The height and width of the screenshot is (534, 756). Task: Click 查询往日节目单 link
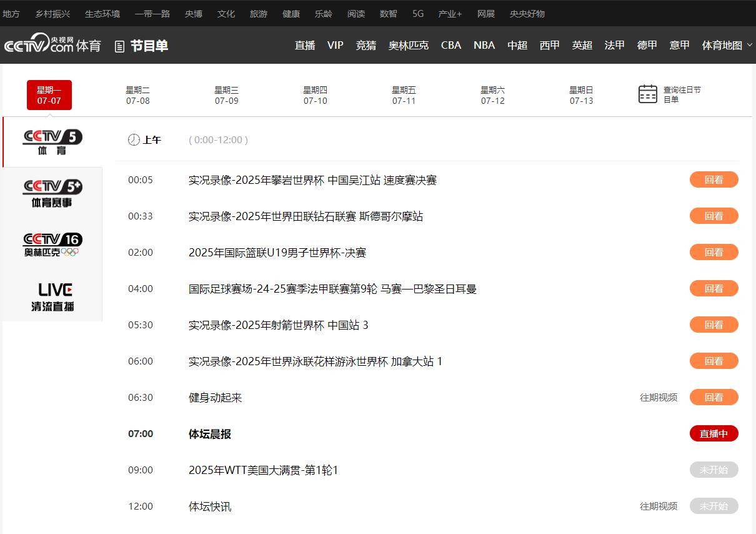(x=682, y=94)
